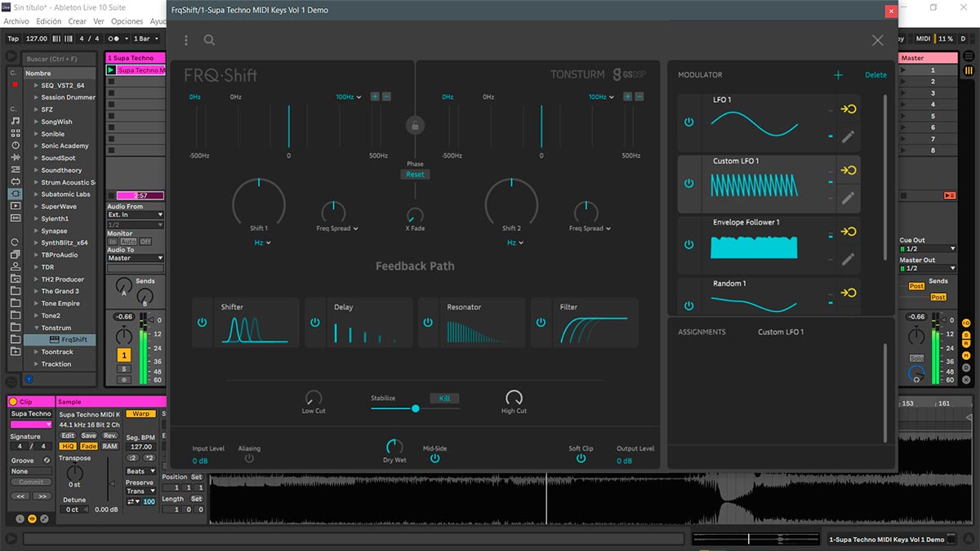Open the right Freq Spread dropdown

[590, 229]
